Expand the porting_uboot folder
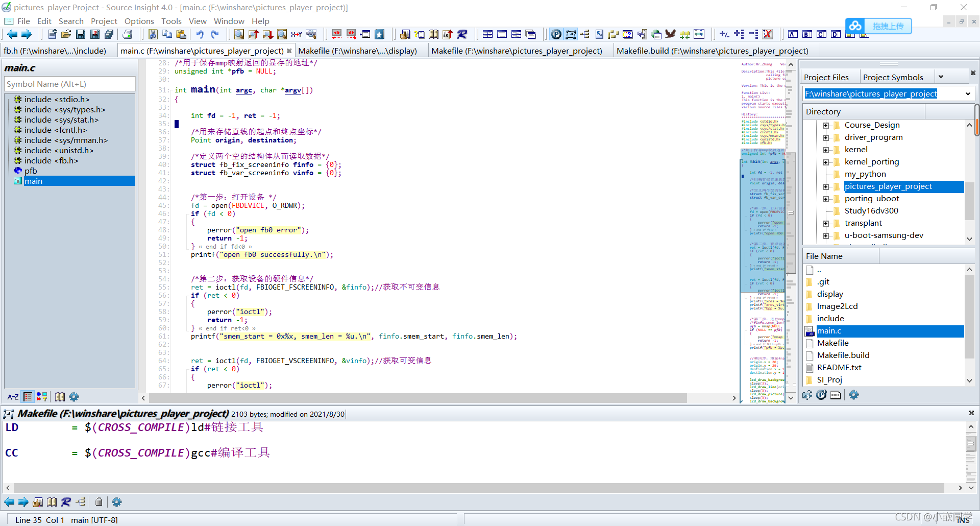 pos(826,199)
